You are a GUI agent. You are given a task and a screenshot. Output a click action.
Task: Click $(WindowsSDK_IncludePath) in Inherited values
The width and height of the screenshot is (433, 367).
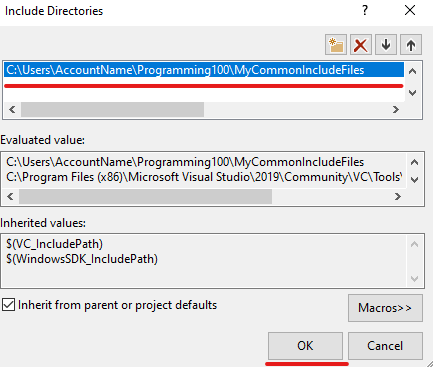tap(82, 259)
